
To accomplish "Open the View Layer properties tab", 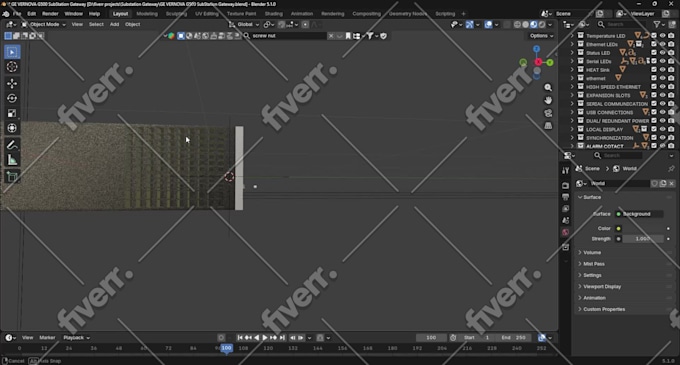I will 565,209.
